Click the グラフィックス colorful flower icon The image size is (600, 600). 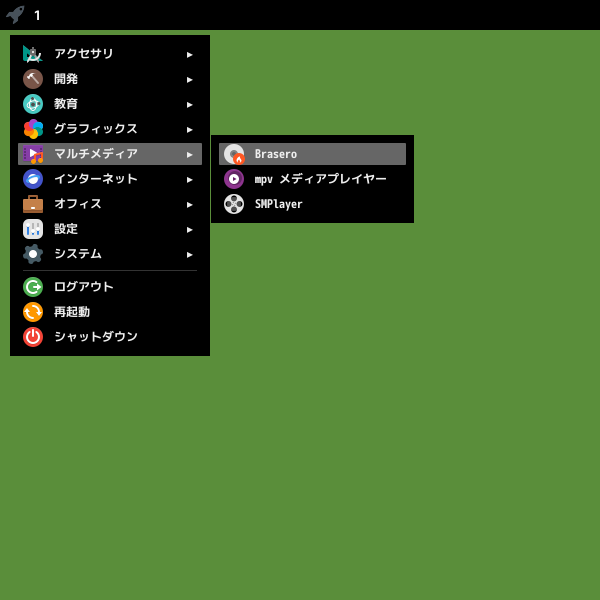[x=33, y=129]
